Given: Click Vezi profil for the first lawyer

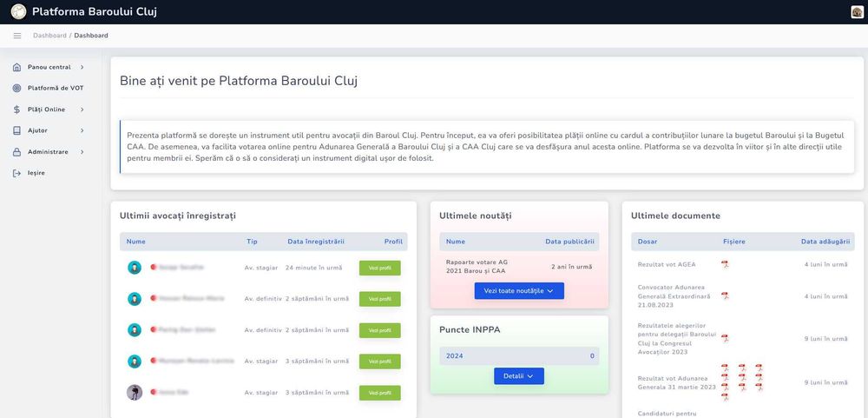Looking at the screenshot, I should pyautogui.click(x=380, y=268).
